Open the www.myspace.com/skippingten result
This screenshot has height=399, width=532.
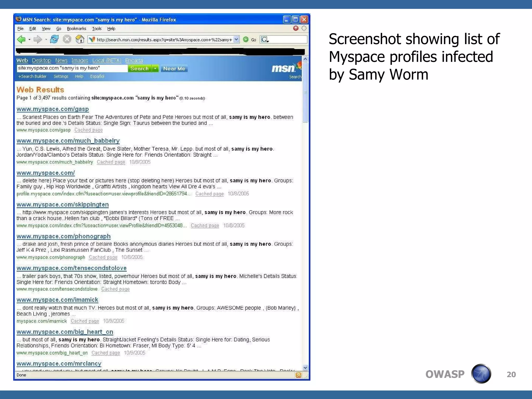pyautogui.click(x=63, y=204)
